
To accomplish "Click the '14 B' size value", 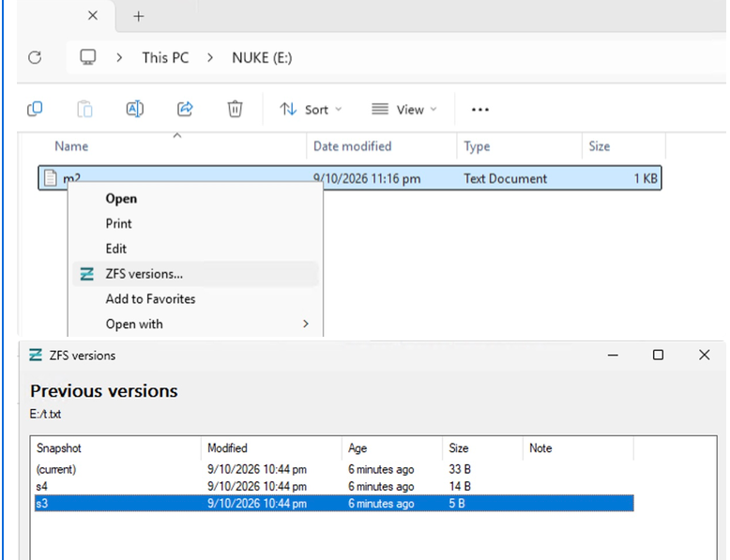I will pos(460,487).
